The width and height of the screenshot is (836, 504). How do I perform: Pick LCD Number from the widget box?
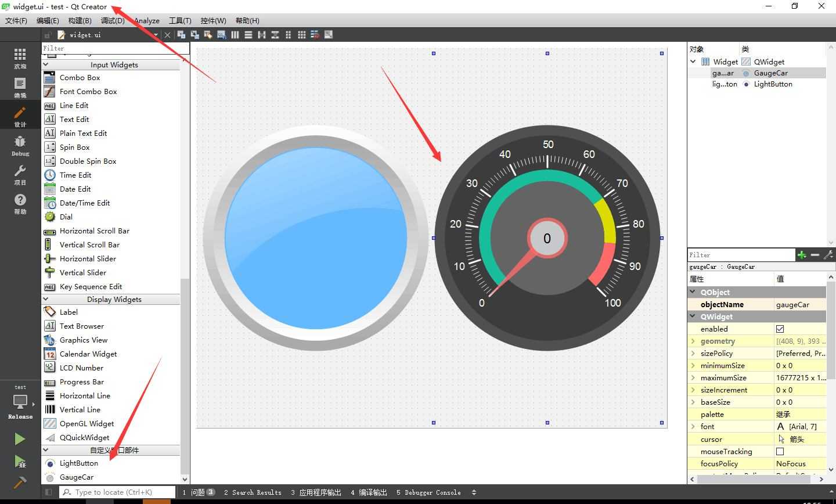tap(81, 368)
